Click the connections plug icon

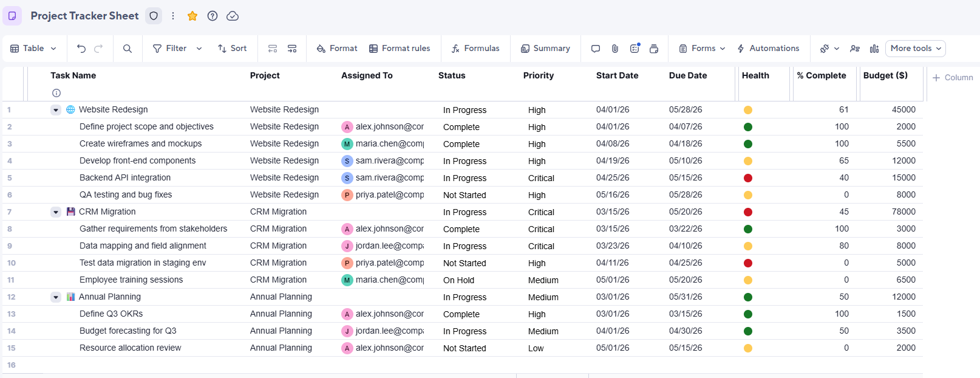click(x=825, y=49)
